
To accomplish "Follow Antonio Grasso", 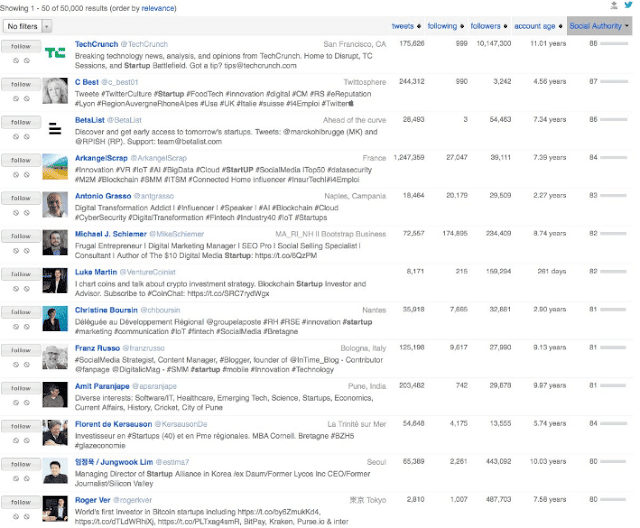I will tap(21, 198).
